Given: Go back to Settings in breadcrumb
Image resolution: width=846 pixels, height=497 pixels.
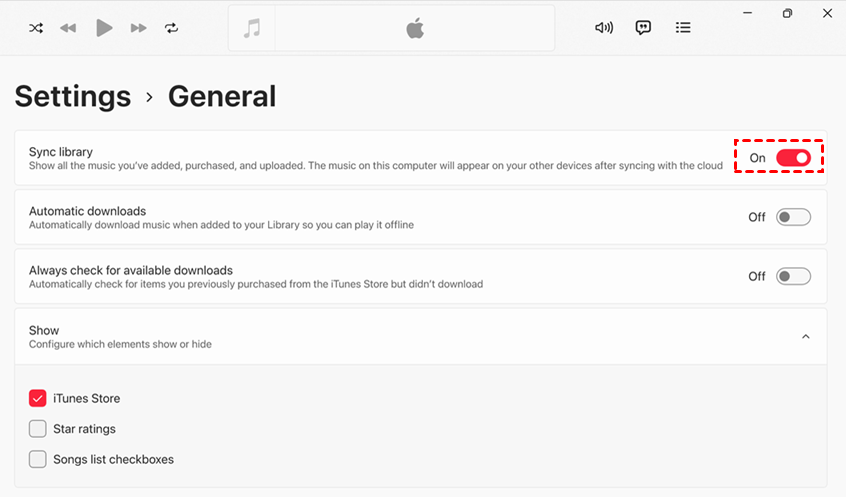Looking at the screenshot, I should 73,96.
